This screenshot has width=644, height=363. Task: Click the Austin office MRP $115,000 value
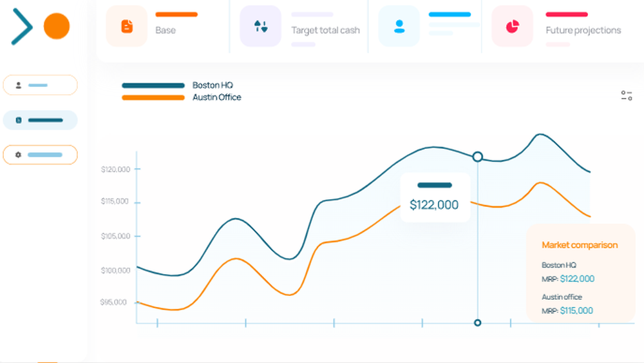[576, 311]
